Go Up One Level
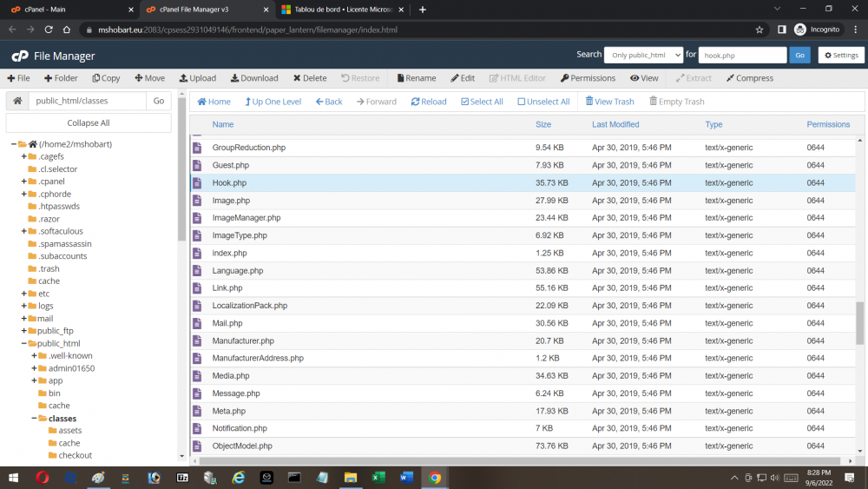This screenshot has height=489, width=868. click(x=273, y=102)
